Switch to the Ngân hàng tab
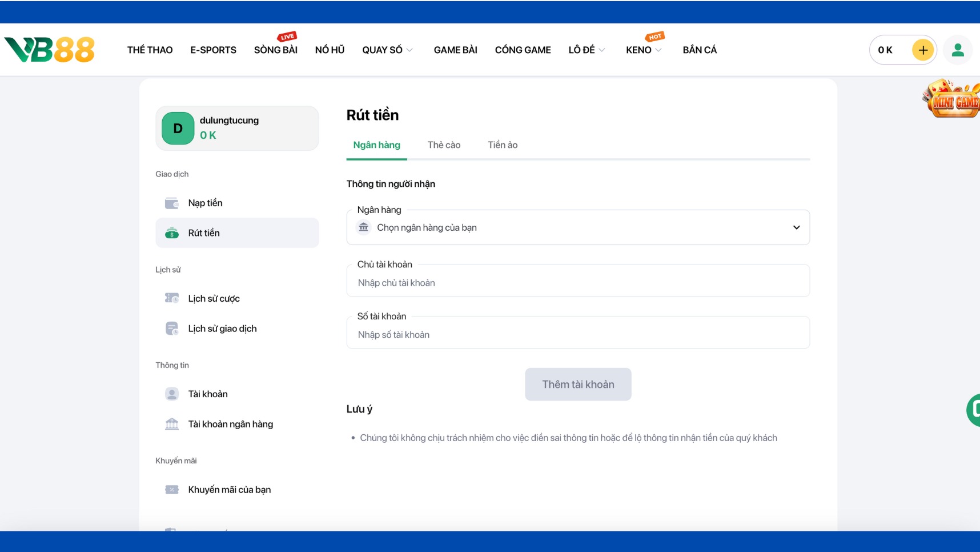The height and width of the screenshot is (552, 980). [376, 145]
